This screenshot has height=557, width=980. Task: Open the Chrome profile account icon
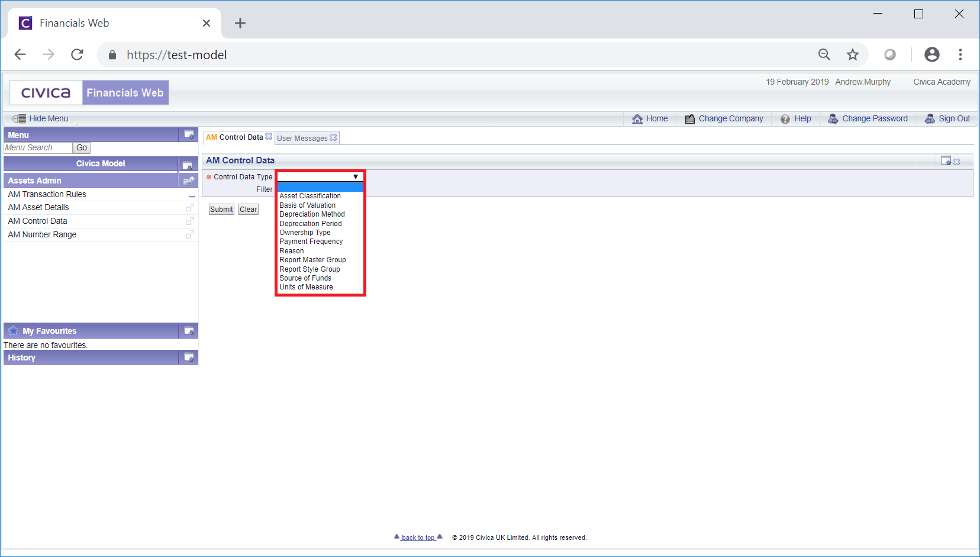coord(932,54)
